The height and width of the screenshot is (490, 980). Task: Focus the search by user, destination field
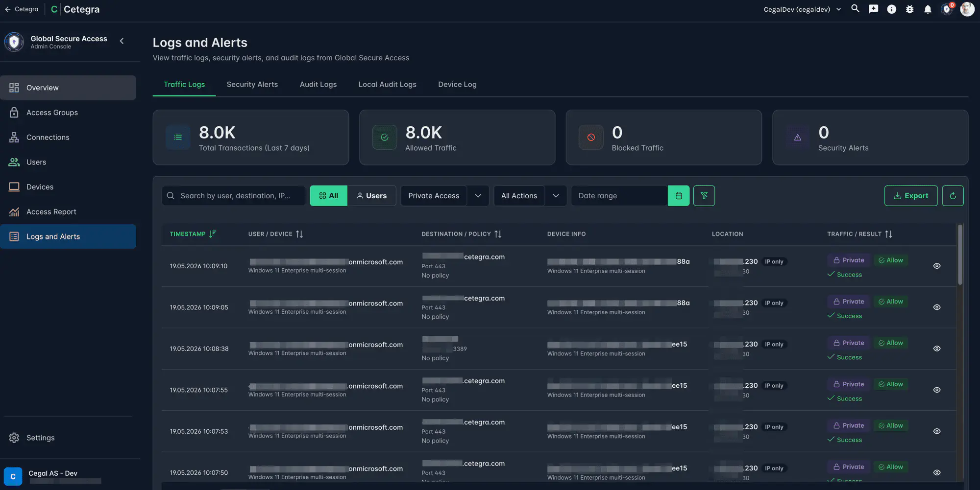coord(234,196)
